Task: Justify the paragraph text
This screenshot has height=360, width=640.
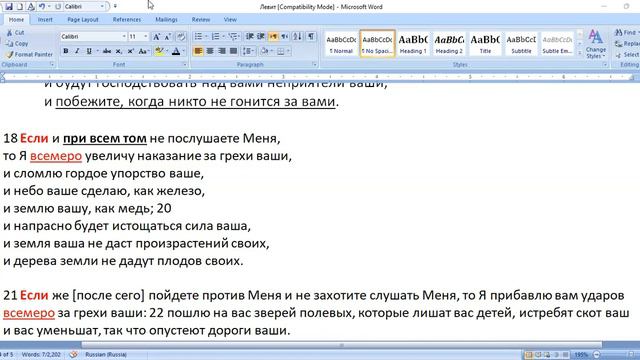Action: click(x=233, y=51)
